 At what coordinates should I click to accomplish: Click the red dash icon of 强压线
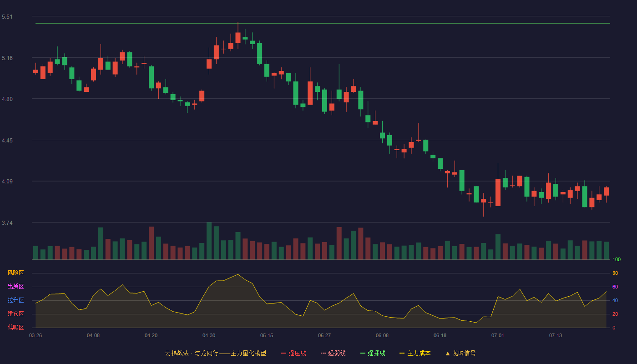[x=283, y=353]
